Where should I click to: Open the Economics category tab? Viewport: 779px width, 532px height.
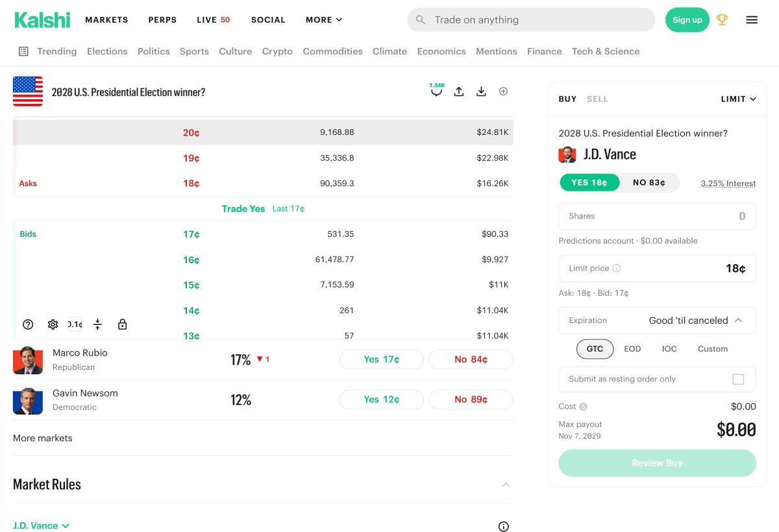click(441, 51)
